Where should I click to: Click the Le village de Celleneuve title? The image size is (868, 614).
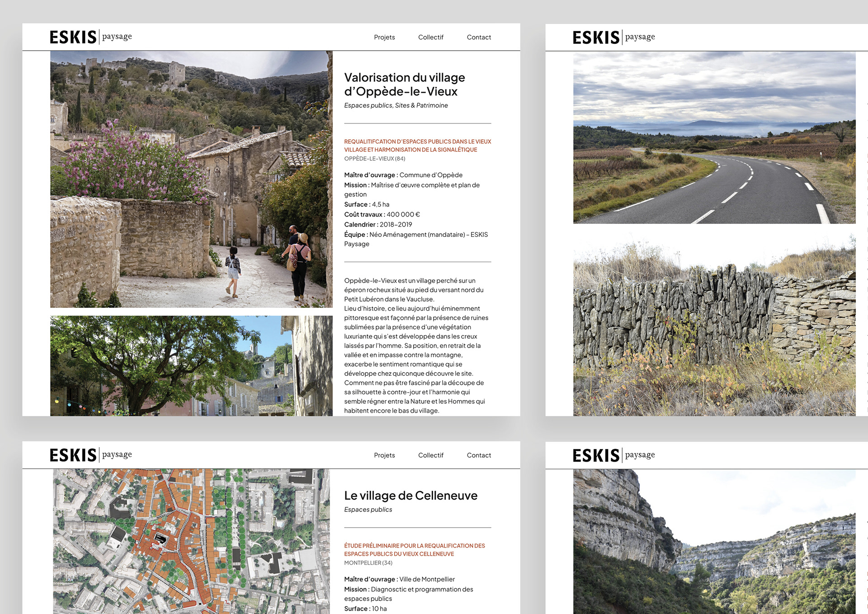click(410, 496)
